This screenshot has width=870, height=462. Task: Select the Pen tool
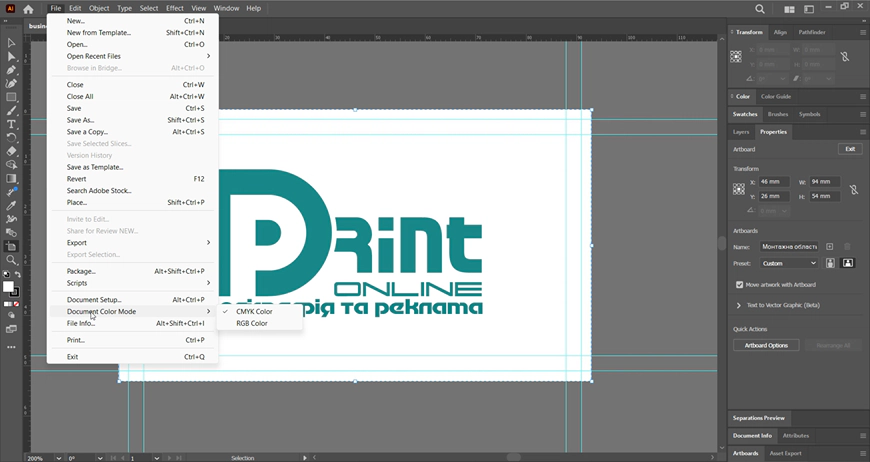point(11,70)
